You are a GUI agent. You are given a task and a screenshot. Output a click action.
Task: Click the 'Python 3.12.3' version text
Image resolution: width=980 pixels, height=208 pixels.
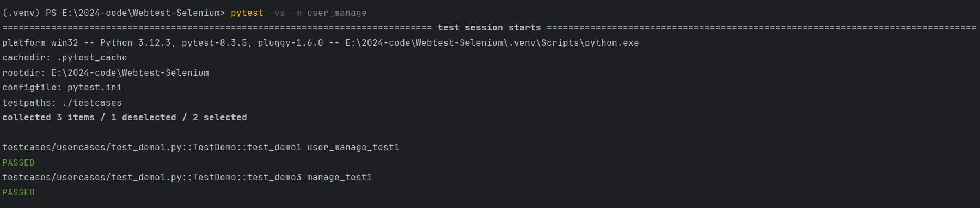136,42
